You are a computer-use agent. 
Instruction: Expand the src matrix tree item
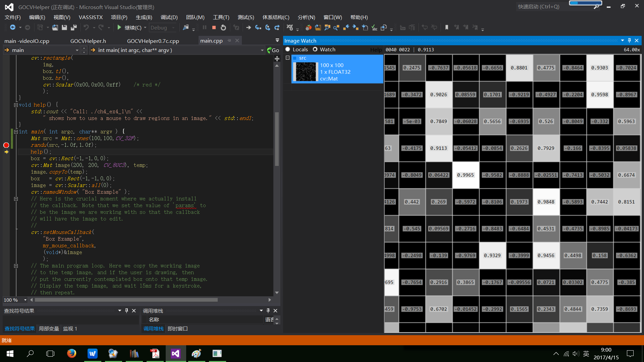pyautogui.click(x=287, y=57)
